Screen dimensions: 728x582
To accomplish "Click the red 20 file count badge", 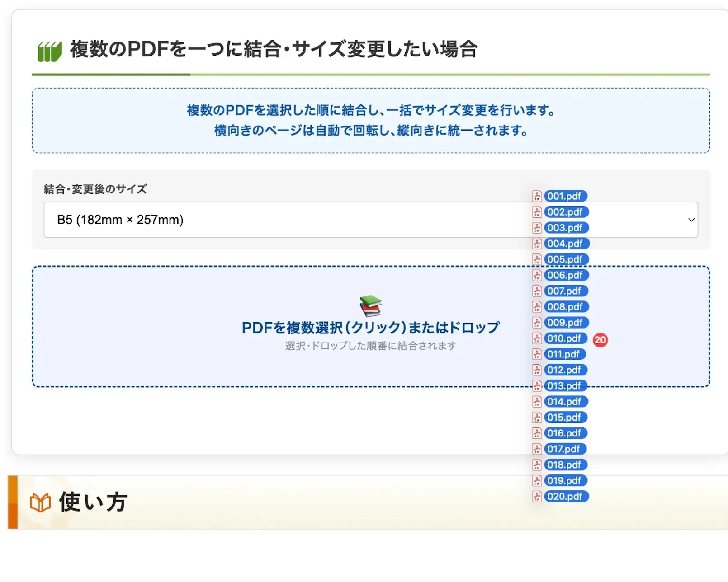I will click(x=600, y=340).
